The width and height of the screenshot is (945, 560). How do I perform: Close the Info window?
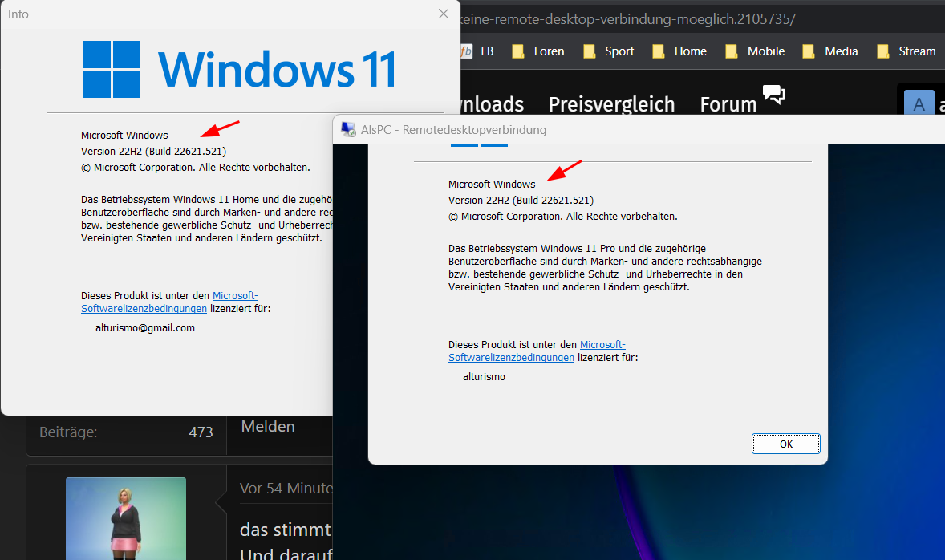[444, 14]
